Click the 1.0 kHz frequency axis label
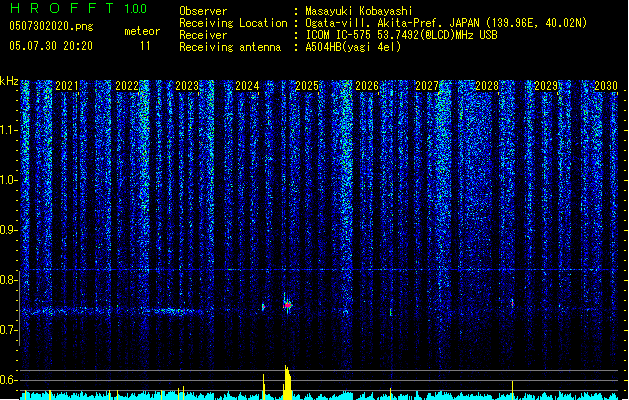 pyautogui.click(x=8, y=180)
